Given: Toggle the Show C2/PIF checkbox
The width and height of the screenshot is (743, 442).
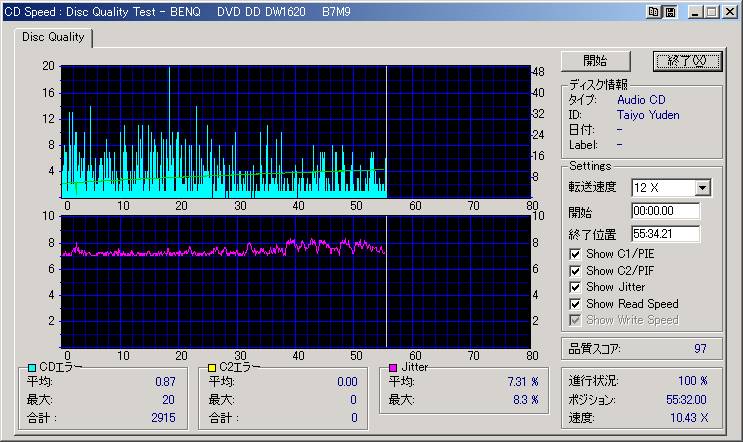Looking at the screenshot, I should click(575, 270).
